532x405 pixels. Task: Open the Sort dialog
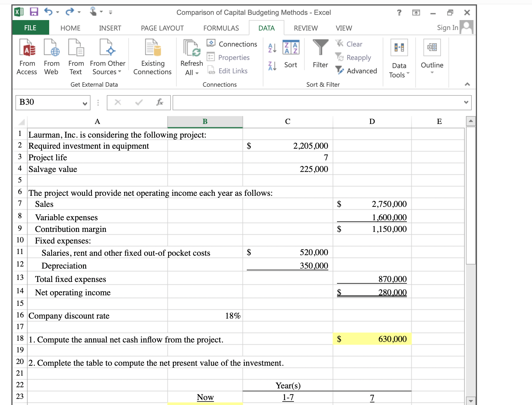(291, 54)
